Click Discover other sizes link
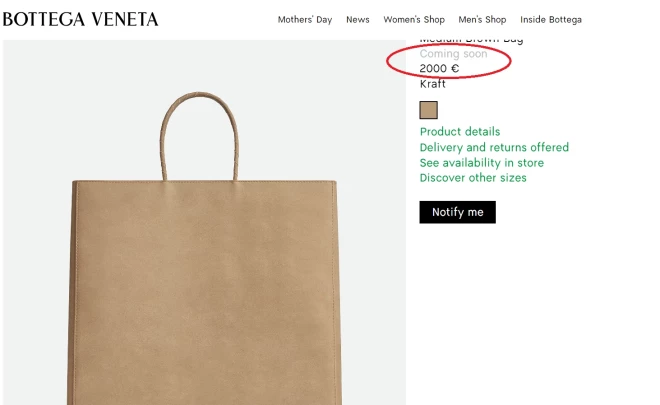Viewport: 660px width, 405px height. point(473,178)
